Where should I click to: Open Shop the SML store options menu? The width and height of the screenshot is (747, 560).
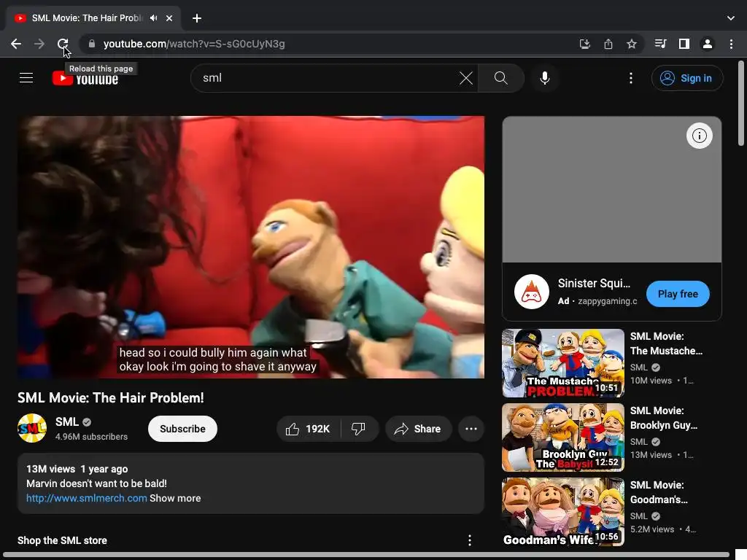(470, 540)
